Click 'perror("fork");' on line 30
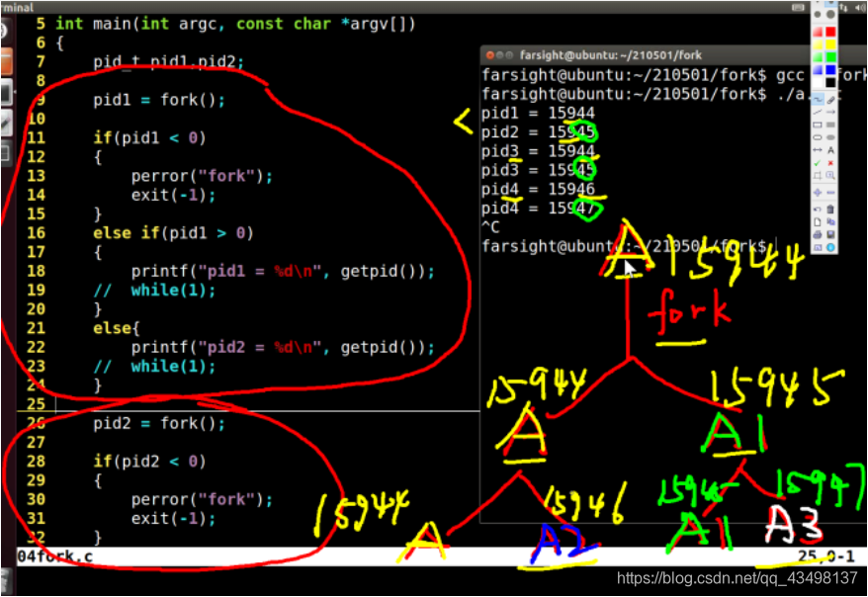This screenshot has width=868, height=597. pos(202,499)
